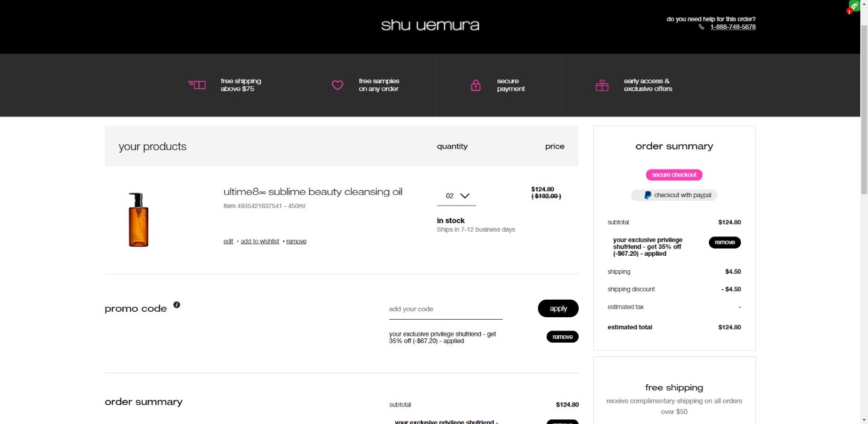The height and width of the screenshot is (424, 868).
Task: Focus the add your code field
Action: [445, 309]
